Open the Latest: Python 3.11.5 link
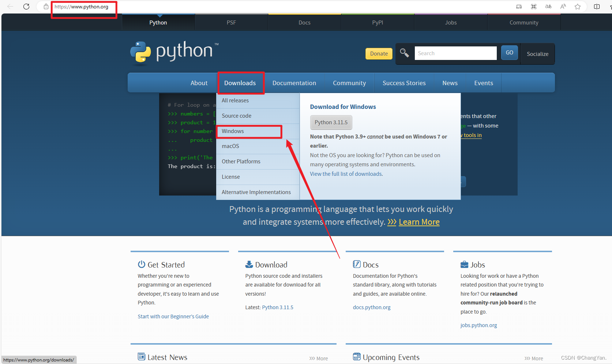The height and width of the screenshot is (364, 612). (278, 307)
